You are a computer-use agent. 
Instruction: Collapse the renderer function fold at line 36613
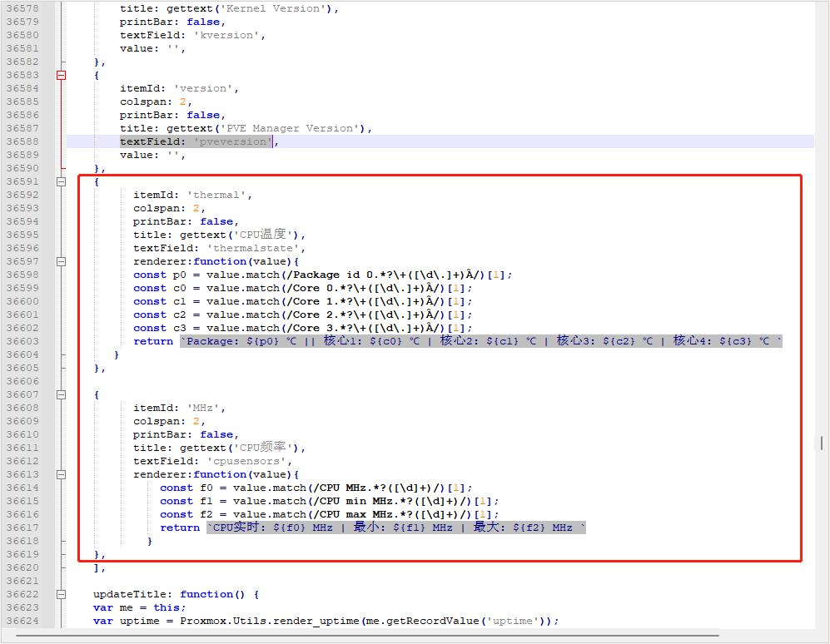(x=62, y=474)
